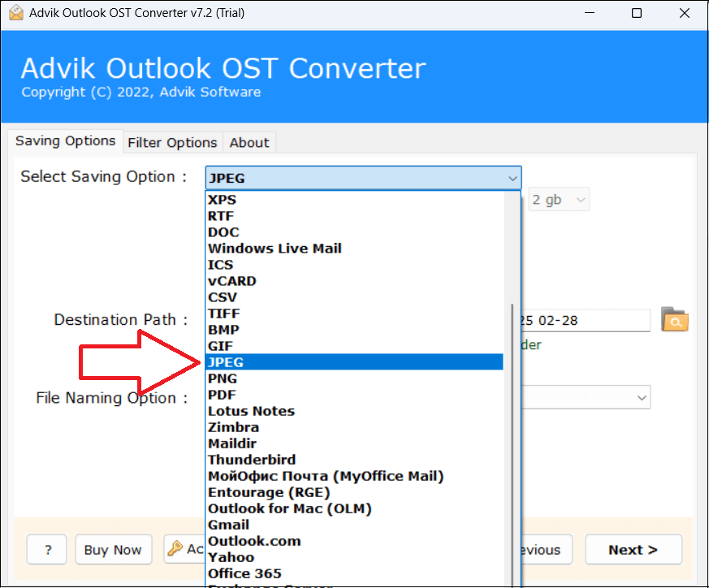Expand the 2 gb split size dropdown

[x=559, y=200]
